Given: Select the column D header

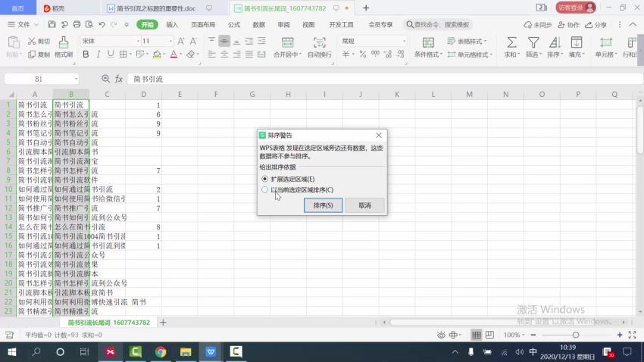Looking at the screenshot, I should pyautogui.click(x=143, y=95).
